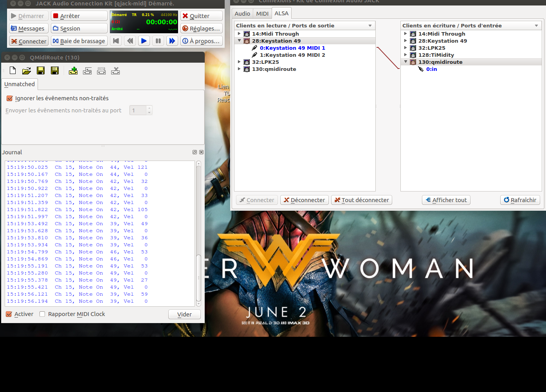
Task: Open Réglages settings dialog
Action: coord(202,29)
